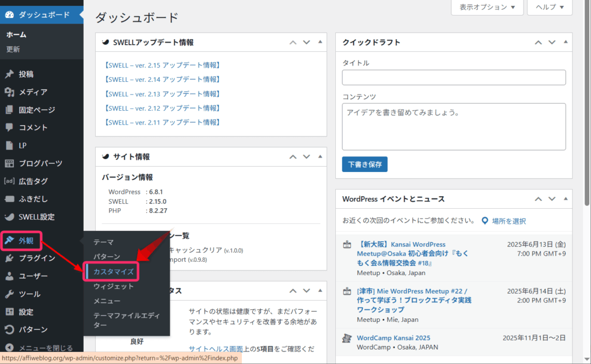Move SWELLアップデート情報 panel down
Screen dimensions: 591x364
click(306, 42)
